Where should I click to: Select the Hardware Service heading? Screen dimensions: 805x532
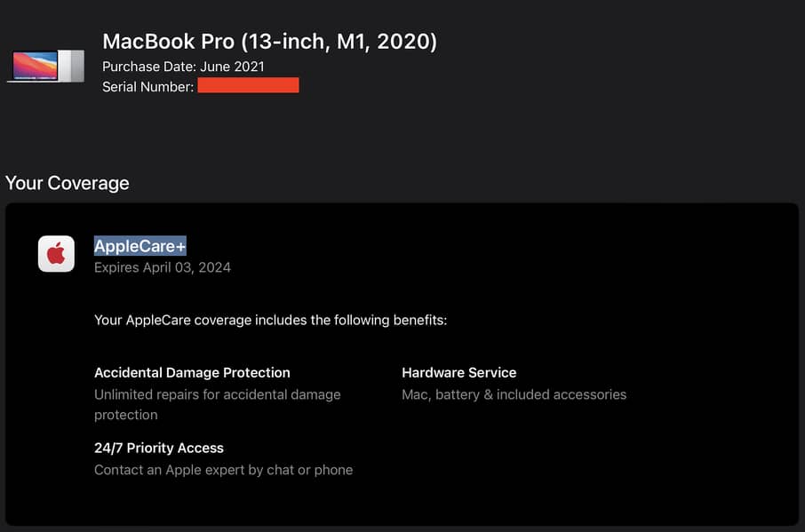[x=458, y=372]
